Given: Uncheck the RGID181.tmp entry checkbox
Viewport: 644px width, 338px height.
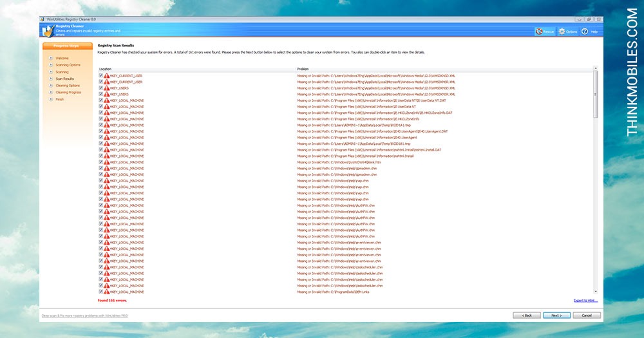Looking at the screenshot, I should point(101,144).
